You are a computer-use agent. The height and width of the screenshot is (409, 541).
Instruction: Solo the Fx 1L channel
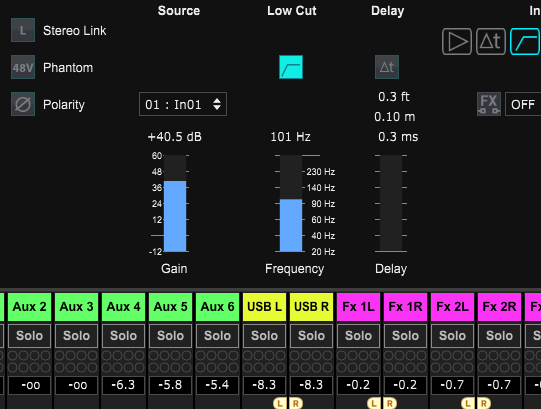[x=358, y=335]
